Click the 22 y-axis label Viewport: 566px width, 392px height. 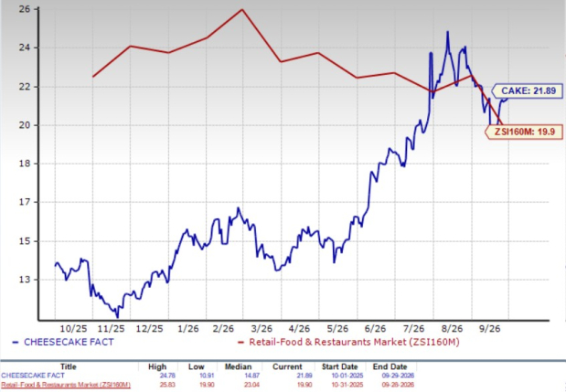click(x=24, y=87)
